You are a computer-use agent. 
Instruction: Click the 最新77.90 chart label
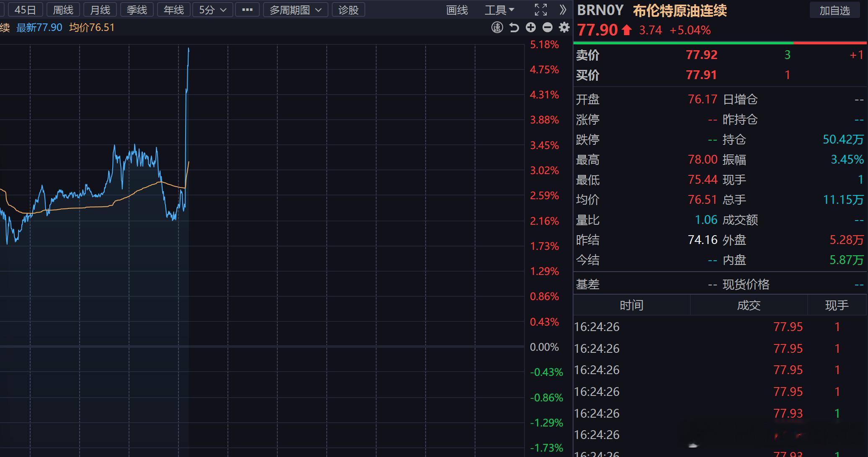(x=39, y=28)
